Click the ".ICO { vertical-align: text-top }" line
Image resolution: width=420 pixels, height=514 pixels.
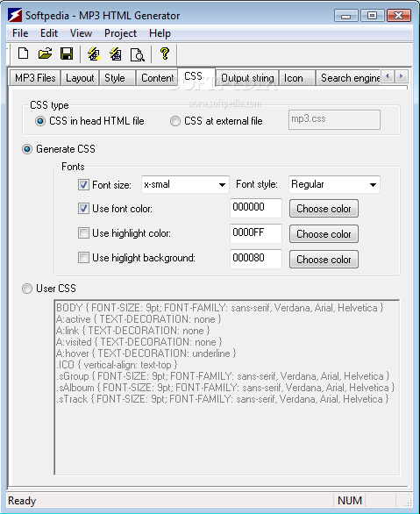(x=117, y=365)
